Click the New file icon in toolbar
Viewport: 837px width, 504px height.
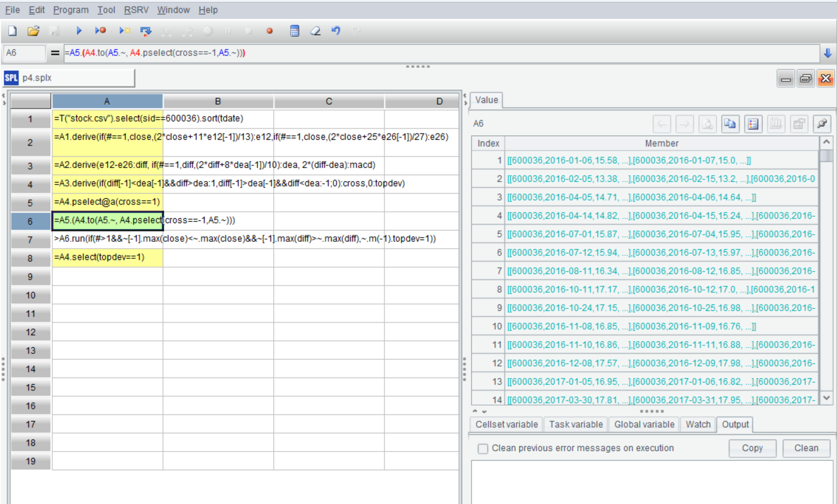[13, 31]
